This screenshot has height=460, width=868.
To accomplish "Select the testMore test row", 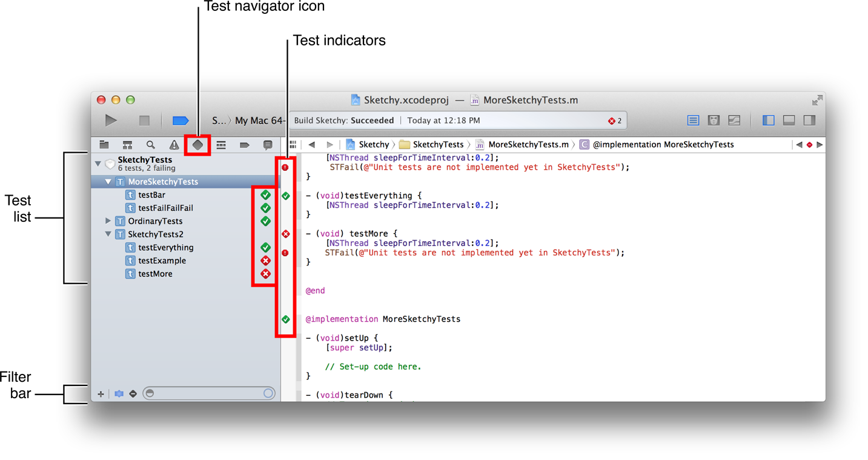I will pos(185,274).
